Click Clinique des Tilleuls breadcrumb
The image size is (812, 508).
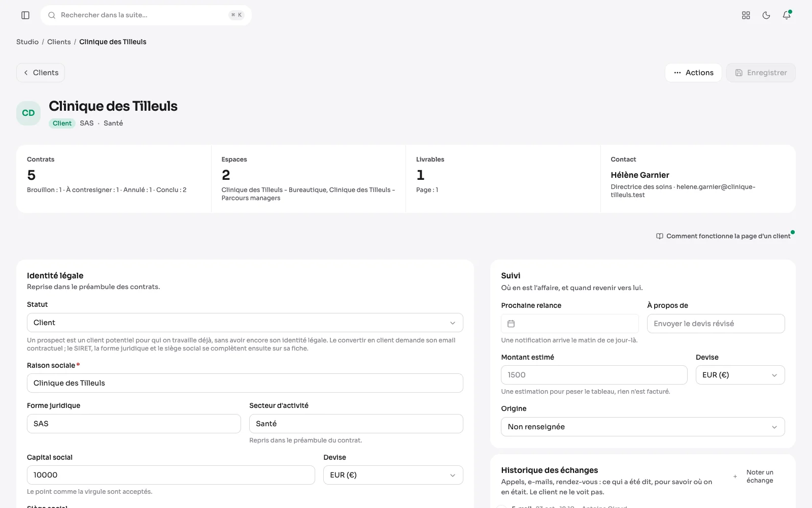pyautogui.click(x=113, y=42)
